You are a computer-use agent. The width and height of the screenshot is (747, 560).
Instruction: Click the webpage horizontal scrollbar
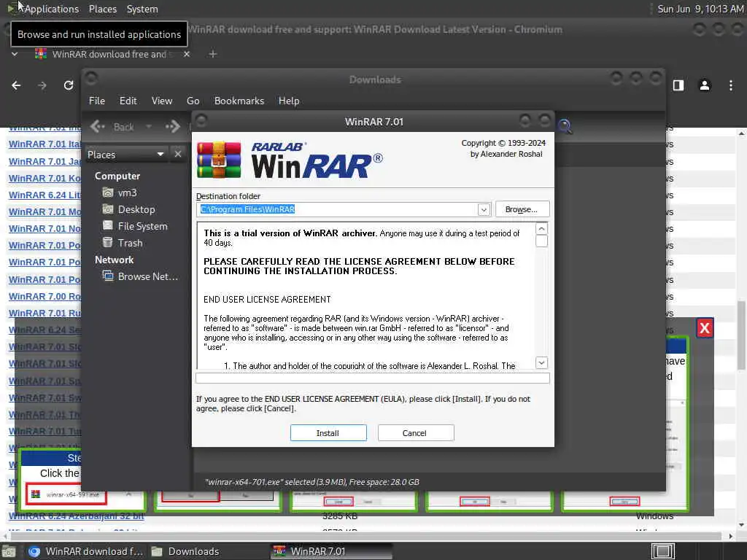click(x=367, y=536)
